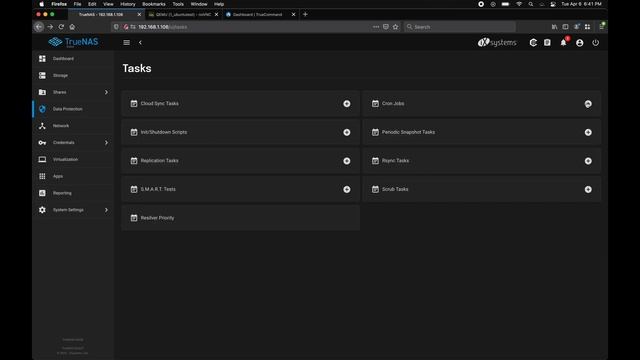Click the Scrub Tasks label

point(395,189)
